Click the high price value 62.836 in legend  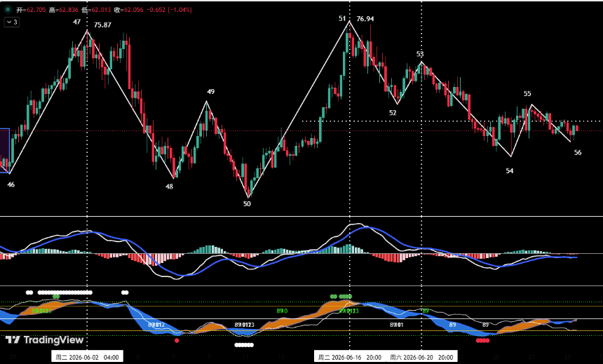tap(68, 10)
